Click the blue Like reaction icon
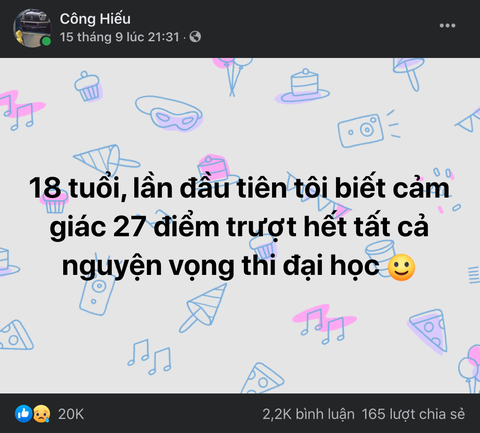Screen dimensions: 480x433 [24, 414]
